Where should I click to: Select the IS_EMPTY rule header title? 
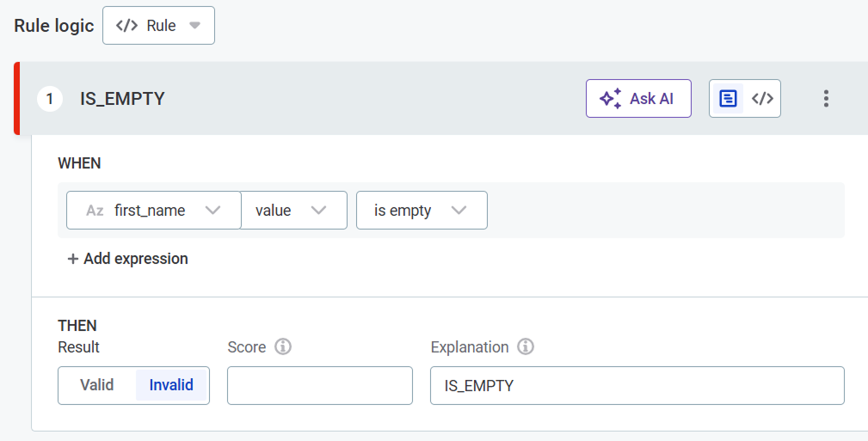click(x=122, y=99)
